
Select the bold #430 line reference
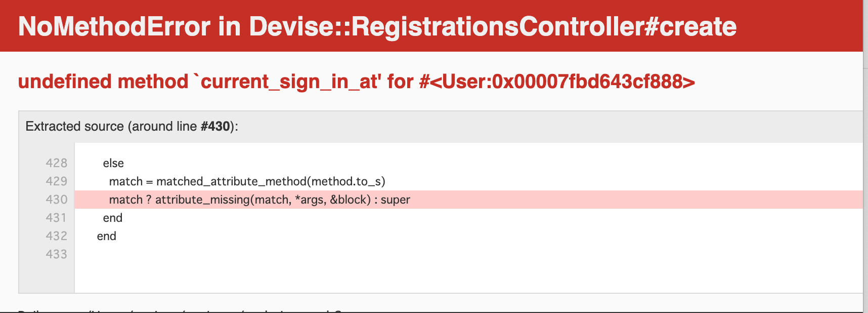point(215,126)
